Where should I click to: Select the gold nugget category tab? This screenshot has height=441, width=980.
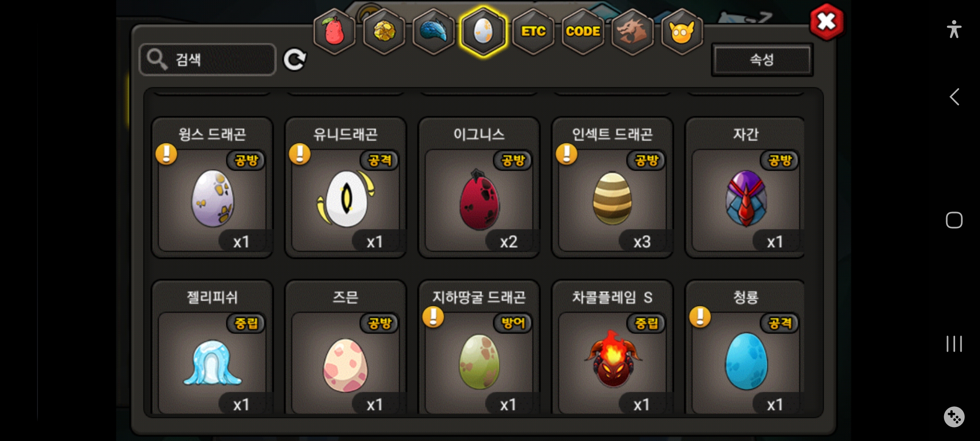coord(384,31)
